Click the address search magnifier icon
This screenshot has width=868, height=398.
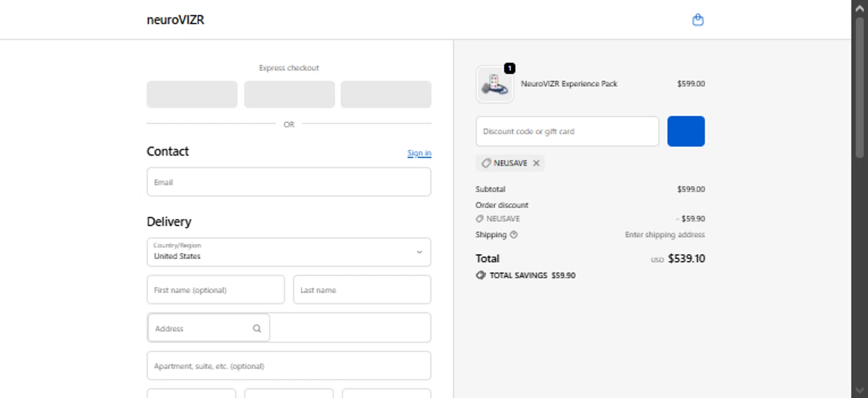[257, 329]
